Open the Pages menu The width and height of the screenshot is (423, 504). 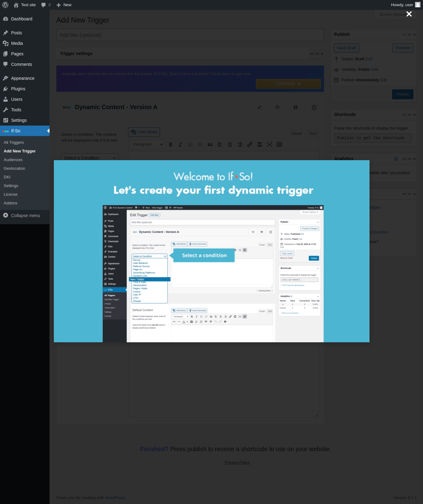click(x=25, y=54)
